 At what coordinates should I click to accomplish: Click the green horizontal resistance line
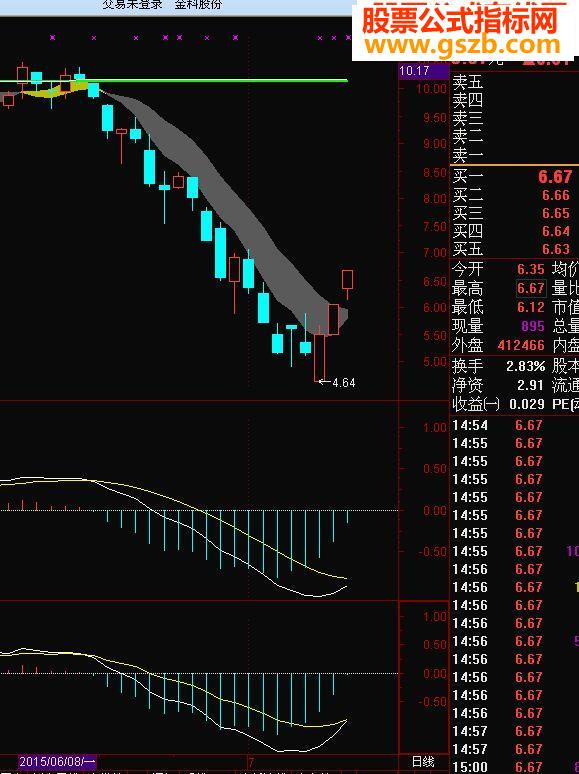coord(174,80)
